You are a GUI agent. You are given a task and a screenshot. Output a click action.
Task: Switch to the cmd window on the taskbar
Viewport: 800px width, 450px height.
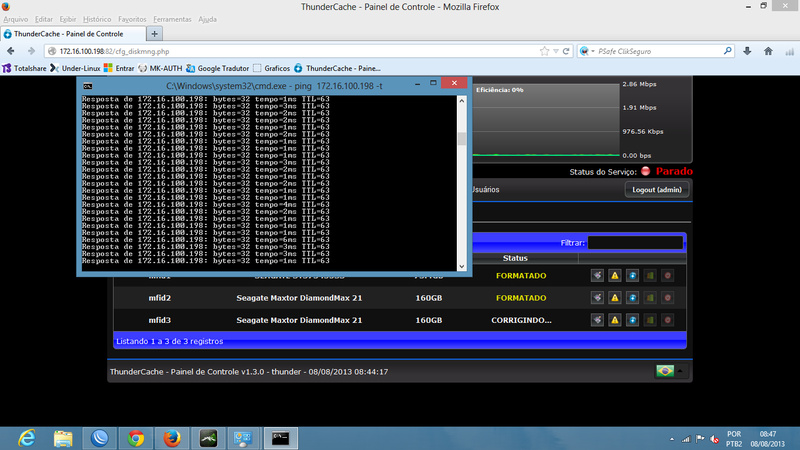pos(281,438)
